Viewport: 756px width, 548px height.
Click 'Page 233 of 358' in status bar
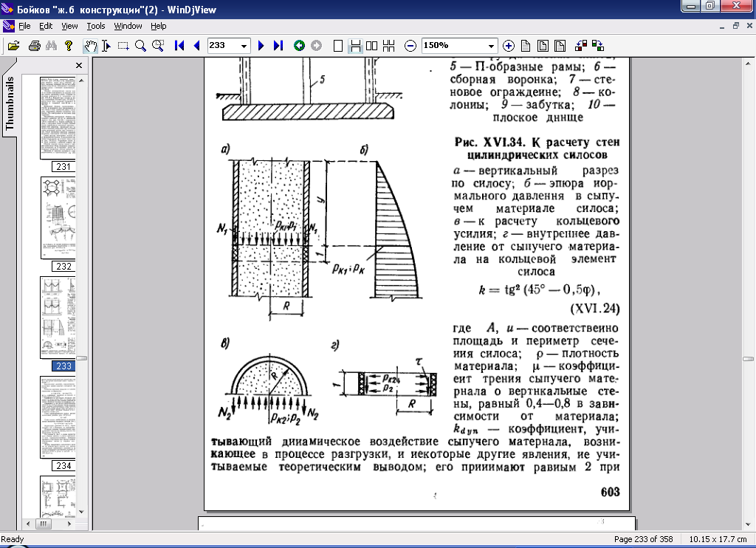tap(643, 539)
